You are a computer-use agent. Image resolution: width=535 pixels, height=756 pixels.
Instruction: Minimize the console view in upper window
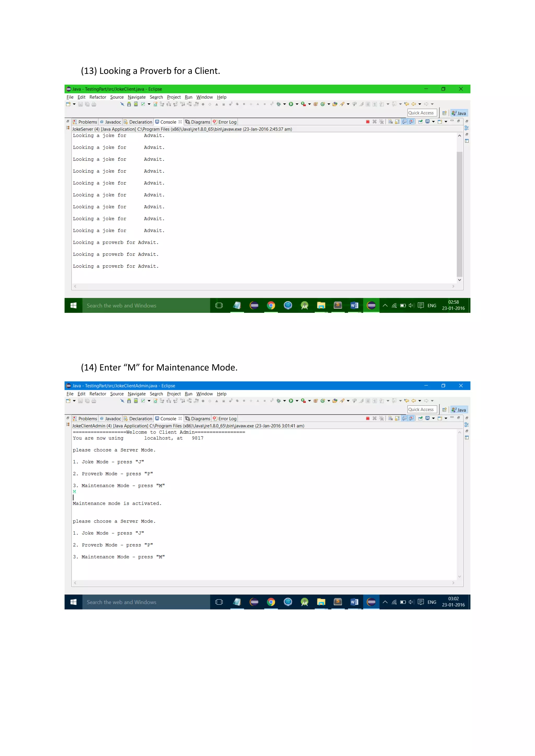[x=452, y=121]
